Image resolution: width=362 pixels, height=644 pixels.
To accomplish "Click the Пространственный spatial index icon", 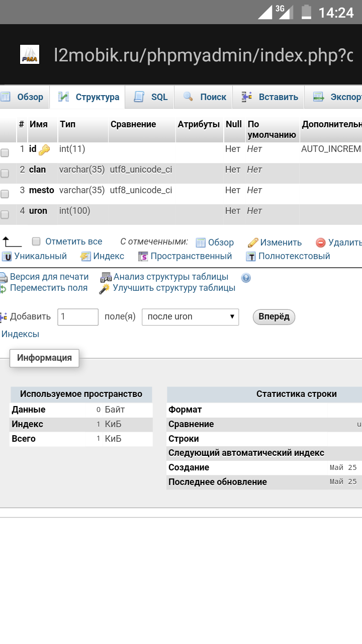I will click(x=143, y=257).
